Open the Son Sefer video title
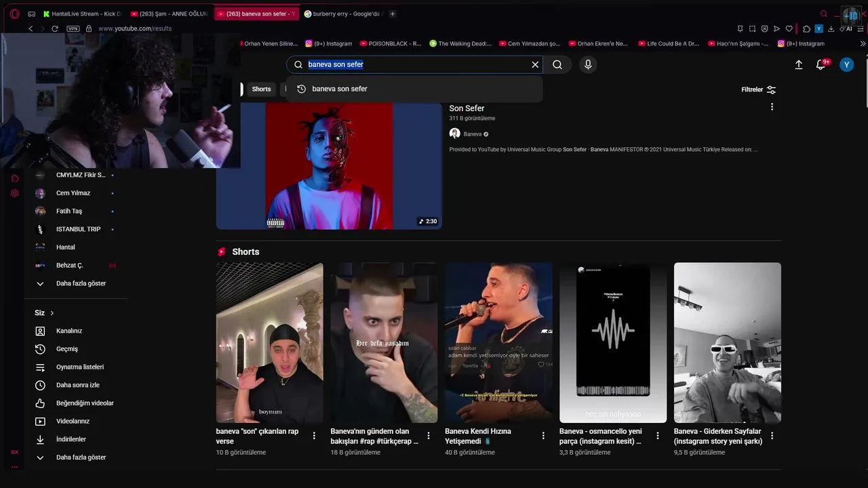The width and height of the screenshot is (868, 488). point(467,108)
